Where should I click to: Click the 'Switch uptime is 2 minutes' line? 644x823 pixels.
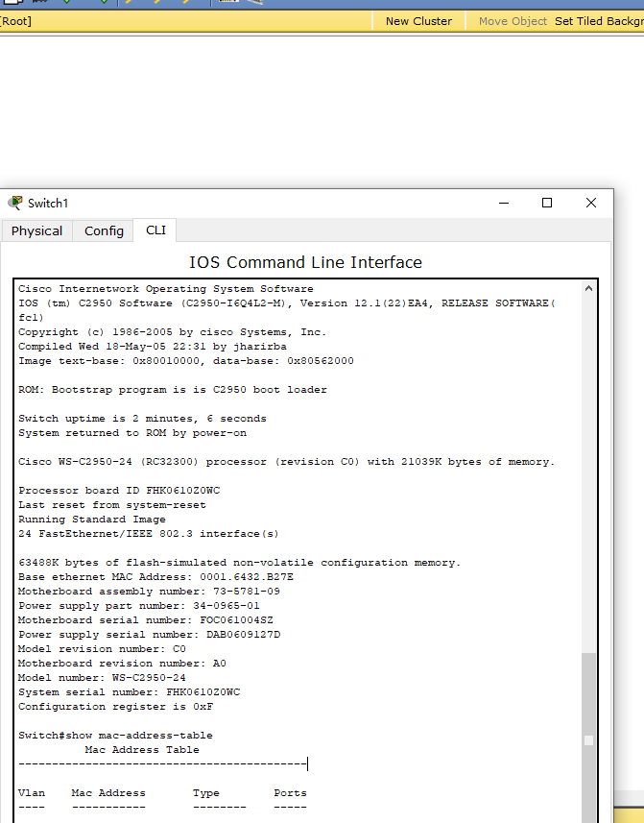pyautogui.click(x=142, y=419)
